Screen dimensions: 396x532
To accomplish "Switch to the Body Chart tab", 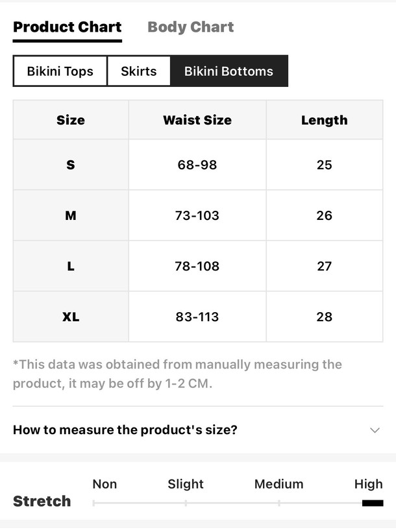I will (190, 27).
